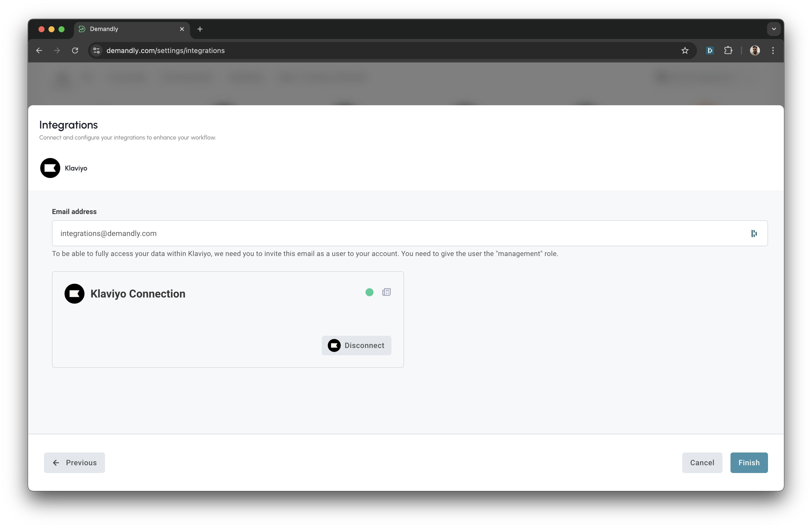Image resolution: width=812 pixels, height=528 pixels.
Task: Open the browser extensions puzzle icon
Action: (x=728, y=50)
